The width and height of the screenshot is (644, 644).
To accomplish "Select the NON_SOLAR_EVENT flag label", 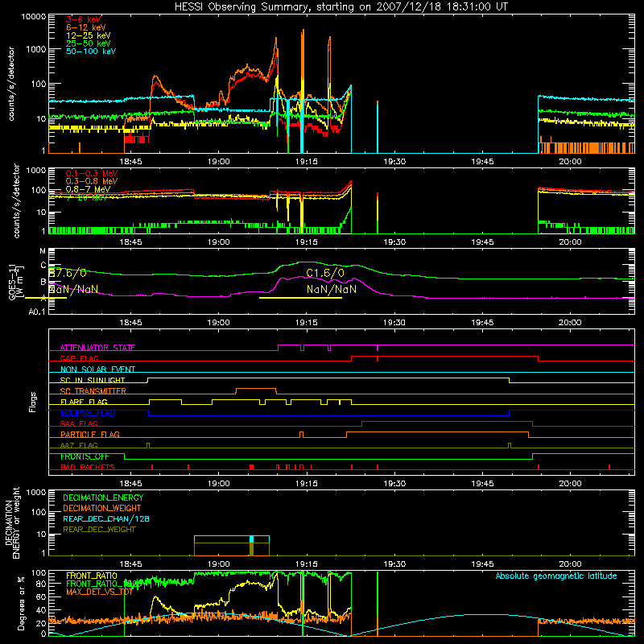I will pyautogui.click(x=97, y=369).
